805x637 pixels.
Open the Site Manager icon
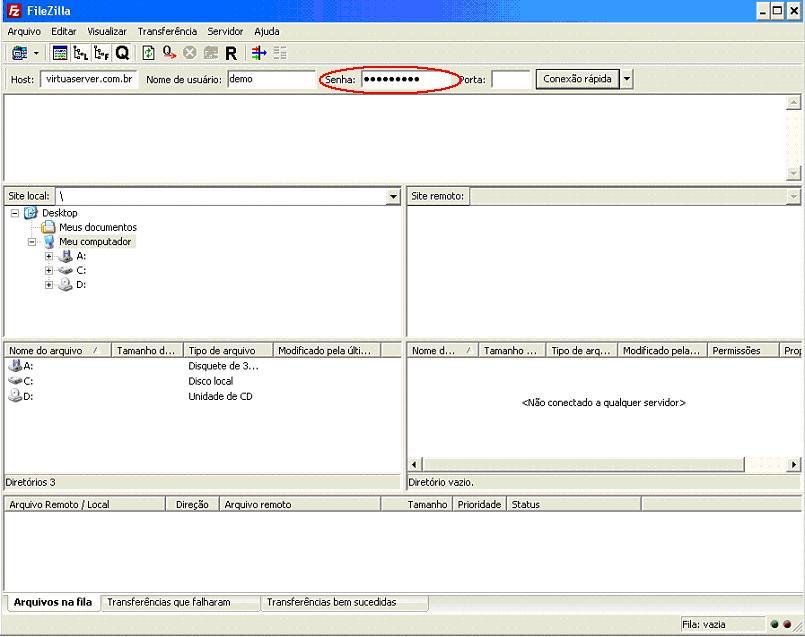[x=20, y=53]
